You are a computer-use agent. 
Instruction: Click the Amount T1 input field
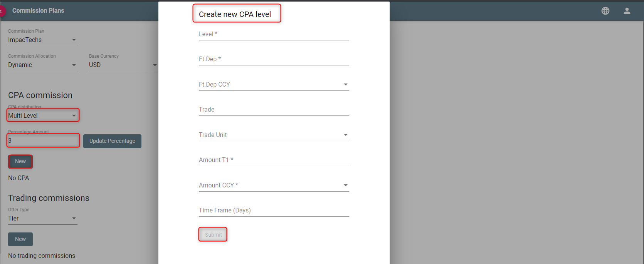coord(274,160)
